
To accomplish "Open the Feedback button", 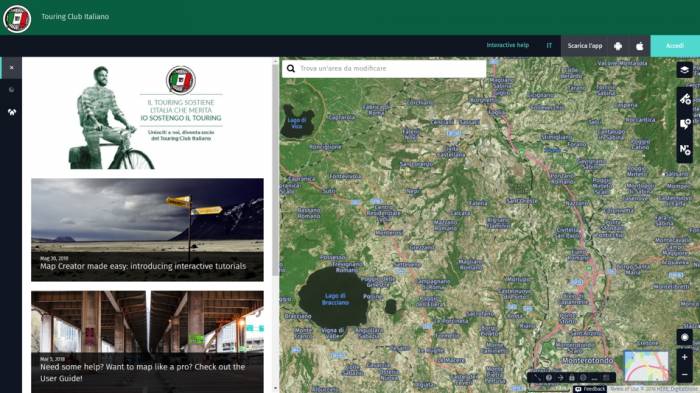I will (x=590, y=389).
